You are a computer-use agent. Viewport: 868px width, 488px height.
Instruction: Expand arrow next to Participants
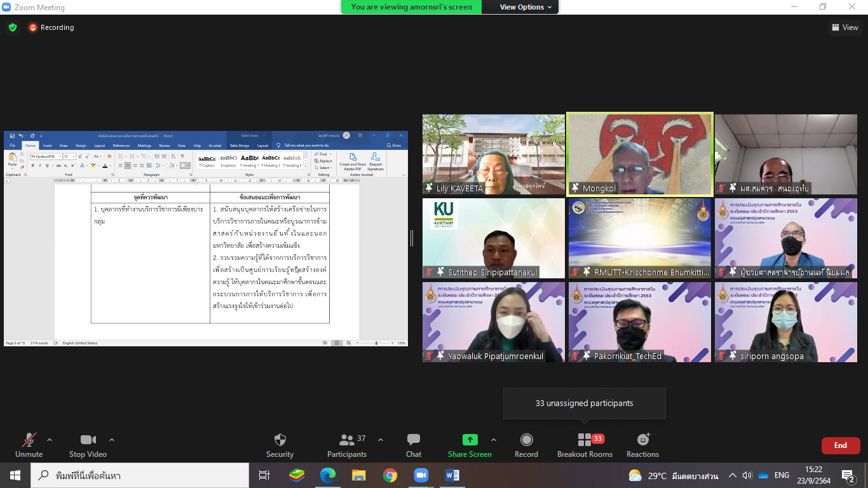[x=381, y=440]
